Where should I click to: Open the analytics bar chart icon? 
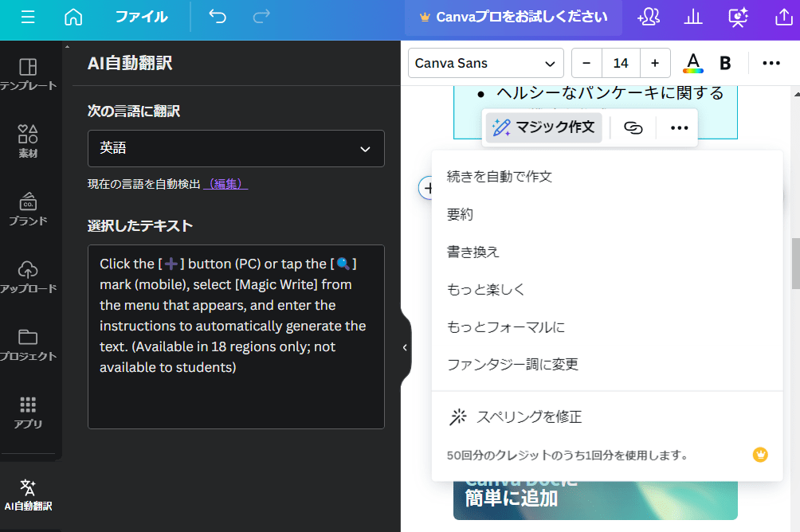click(693, 17)
